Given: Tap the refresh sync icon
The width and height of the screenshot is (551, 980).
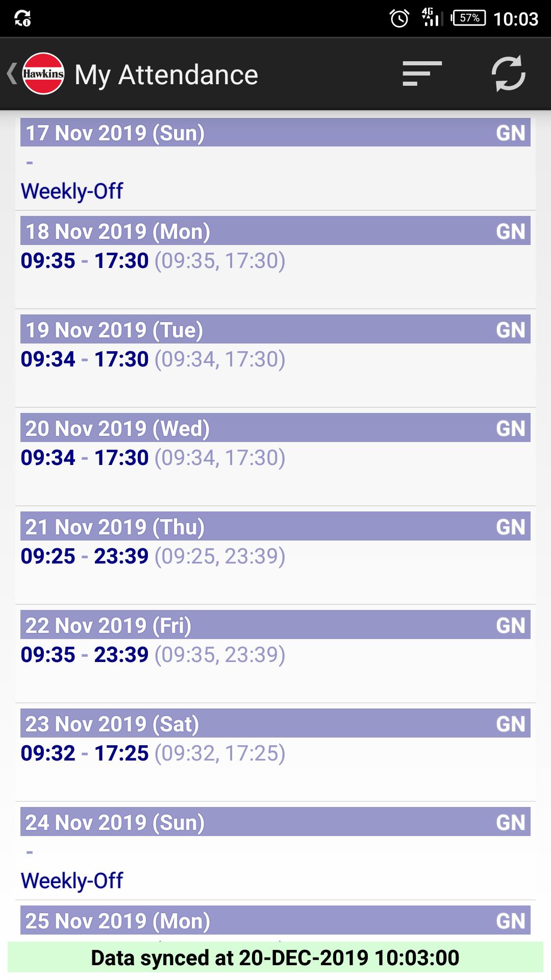Looking at the screenshot, I should pos(509,73).
